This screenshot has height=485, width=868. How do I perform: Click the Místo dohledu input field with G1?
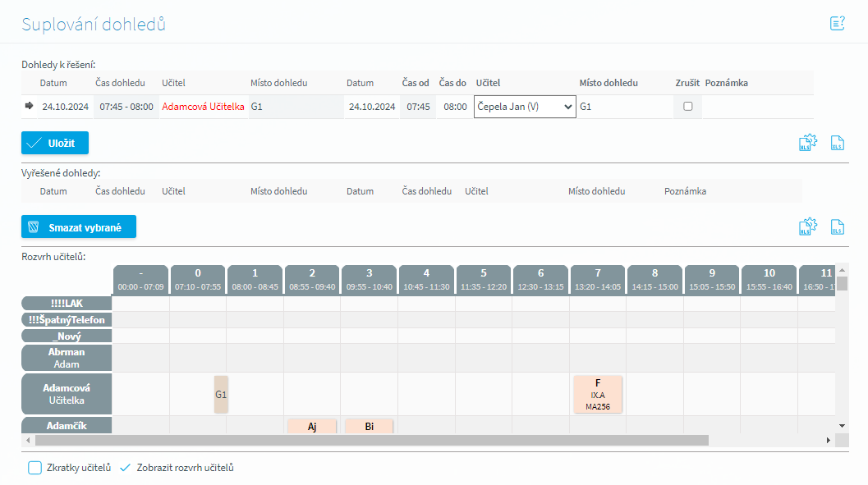[624, 107]
